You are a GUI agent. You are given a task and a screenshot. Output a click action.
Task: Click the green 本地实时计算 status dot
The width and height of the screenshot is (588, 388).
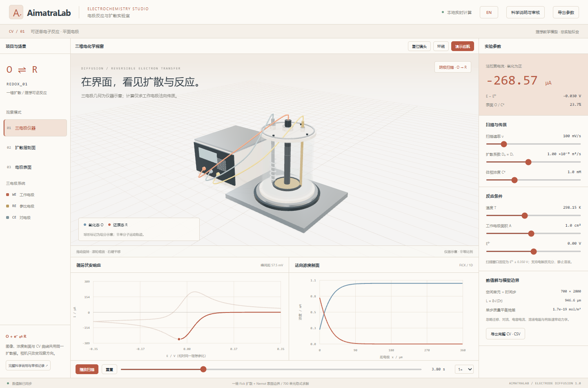click(443, 12)
